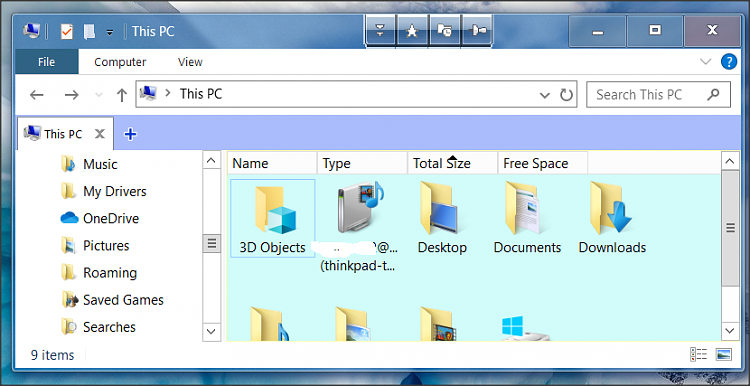Select the Documents folder
Image resolution: width=750 pixels, height=386 pixels.
[x=527, y=218]
